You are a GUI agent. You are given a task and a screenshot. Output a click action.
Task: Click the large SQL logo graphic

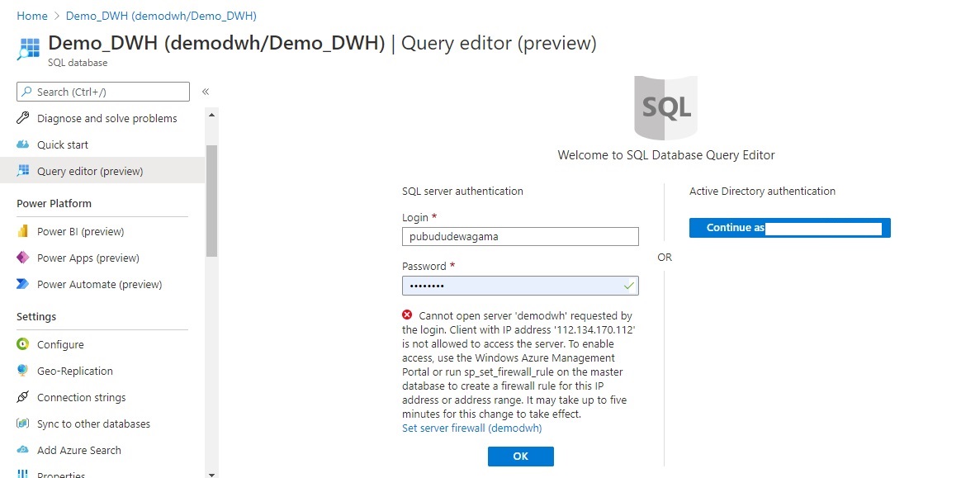click(665, 107)
